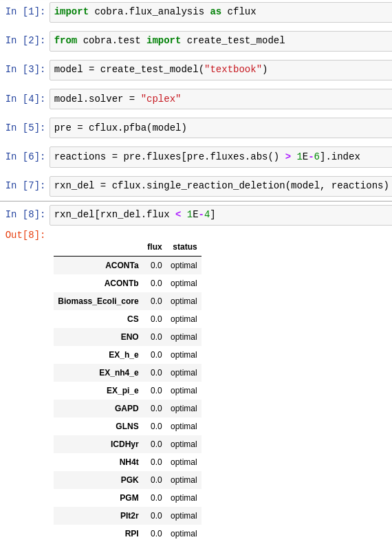This screenshot has height=544, width=392.
Task: Select the NH4t row label
Action: 129,462
